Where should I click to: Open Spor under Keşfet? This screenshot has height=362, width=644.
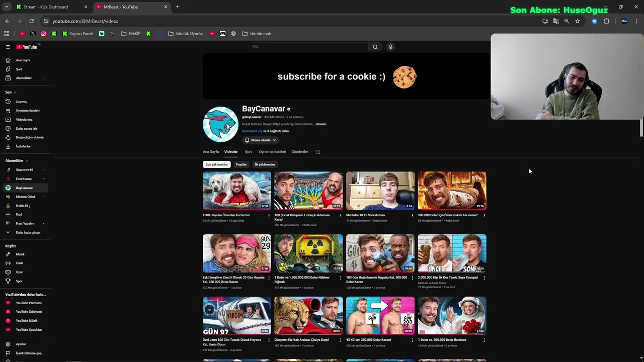[25, 281]
